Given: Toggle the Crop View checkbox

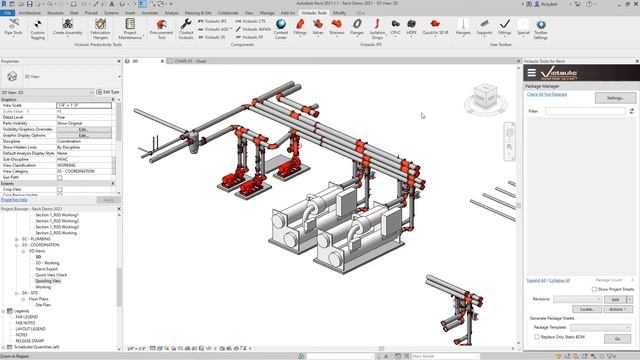Looking at the screenshot, I should point(60,189).
